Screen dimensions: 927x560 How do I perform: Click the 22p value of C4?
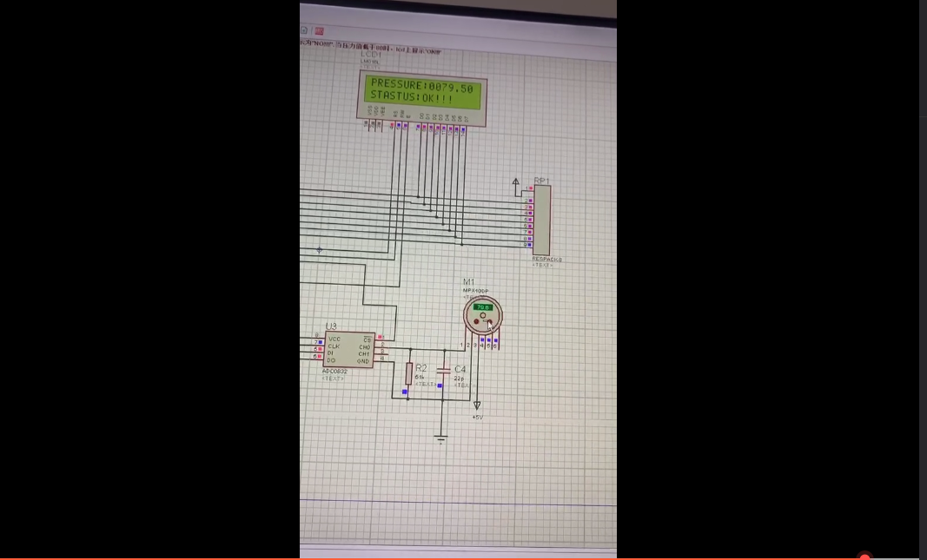click(459, 378)
